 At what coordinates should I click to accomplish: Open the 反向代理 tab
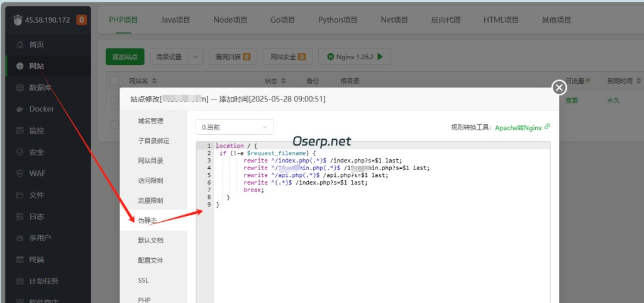447,20
